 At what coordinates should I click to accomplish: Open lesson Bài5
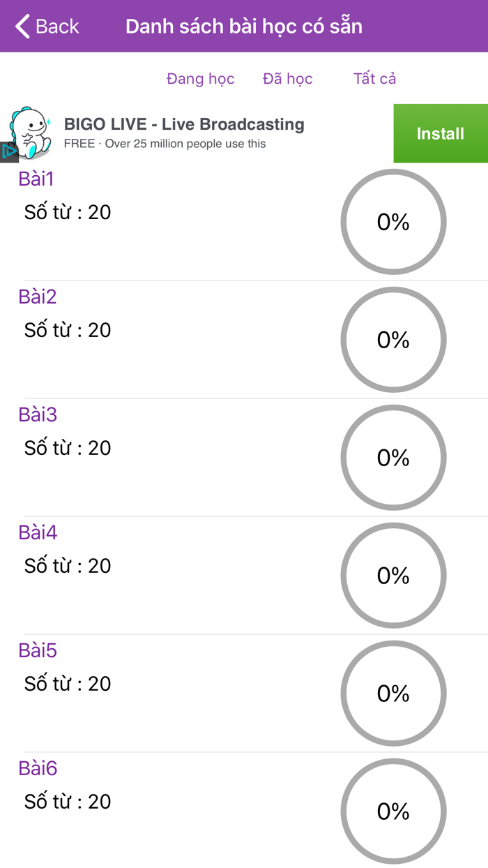[38, 651]
